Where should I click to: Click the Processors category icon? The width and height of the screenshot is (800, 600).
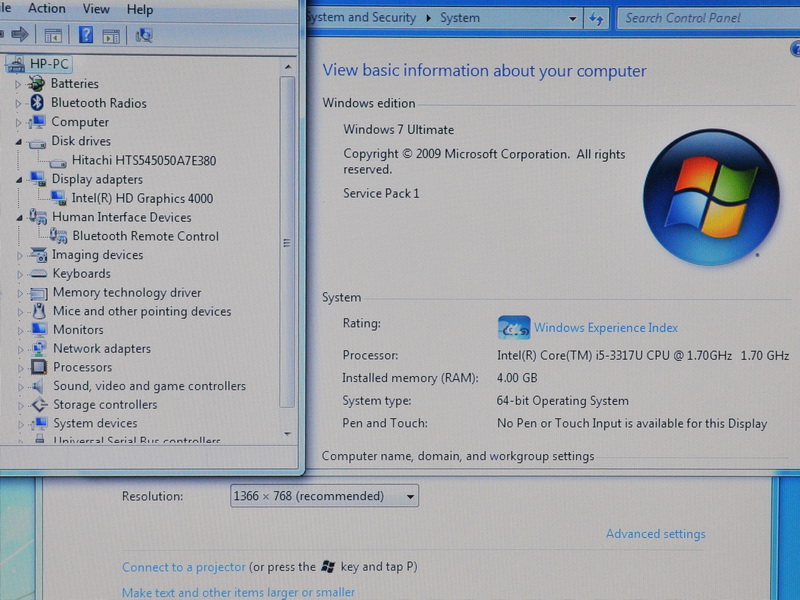(x=39, y=367)
